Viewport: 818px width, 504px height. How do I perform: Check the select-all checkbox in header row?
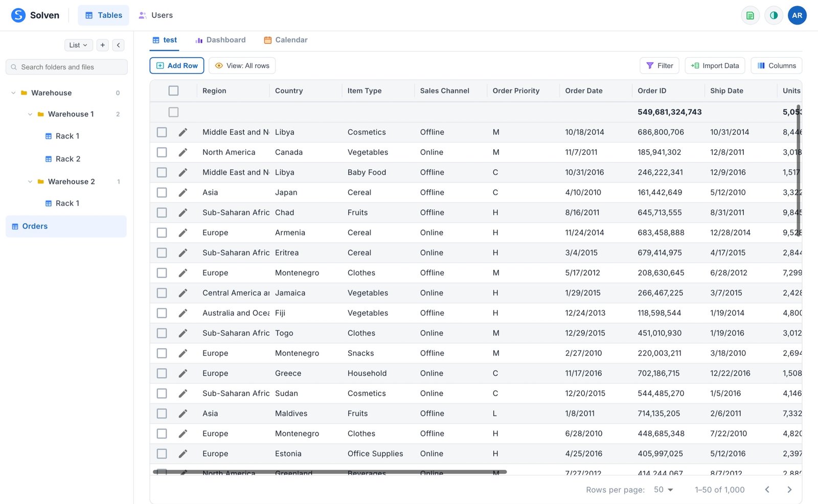pyautogui.click(x=173, y=90)
